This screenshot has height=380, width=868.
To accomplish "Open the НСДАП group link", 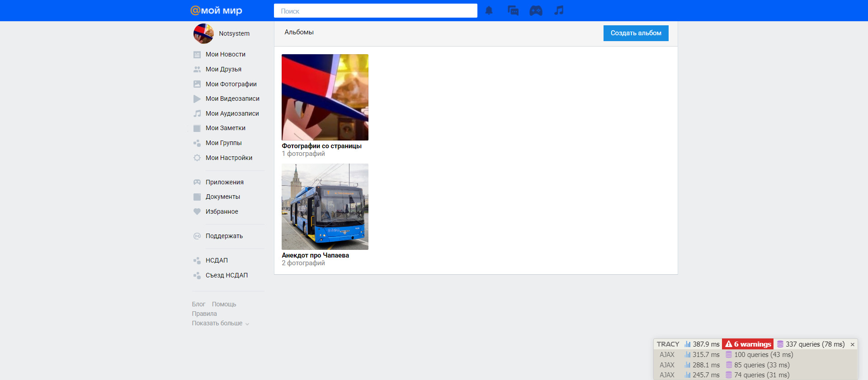I will [217, 260].
